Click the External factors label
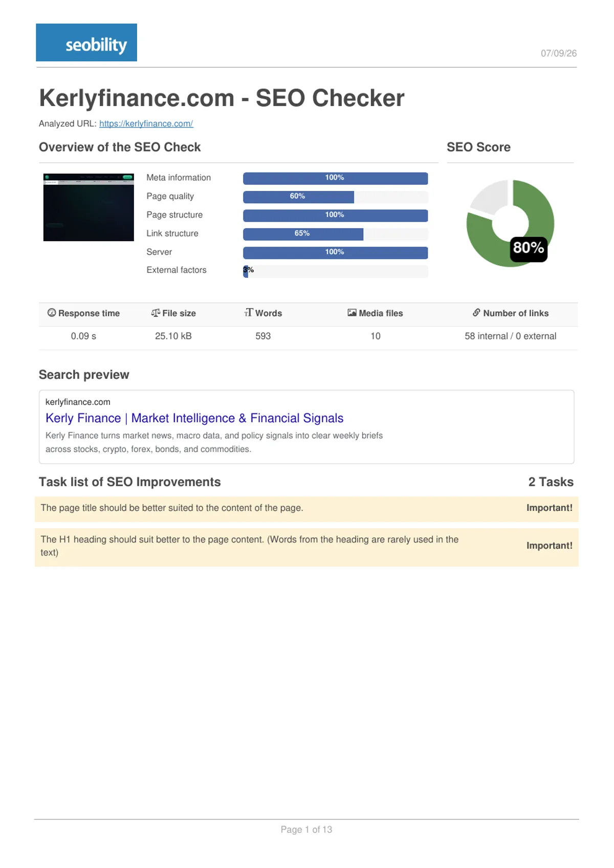This screenshot has width=614, height=868. tap(177, 270)
